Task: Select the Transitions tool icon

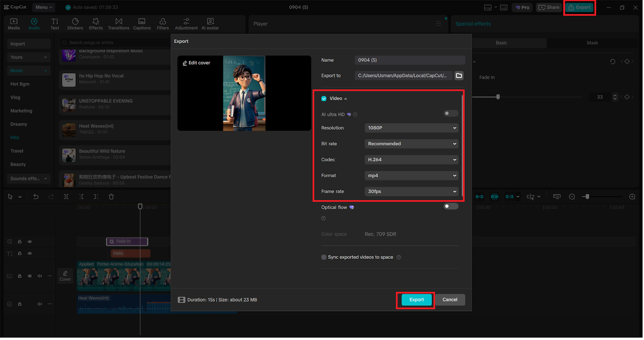Action: (x=118, y=24)
